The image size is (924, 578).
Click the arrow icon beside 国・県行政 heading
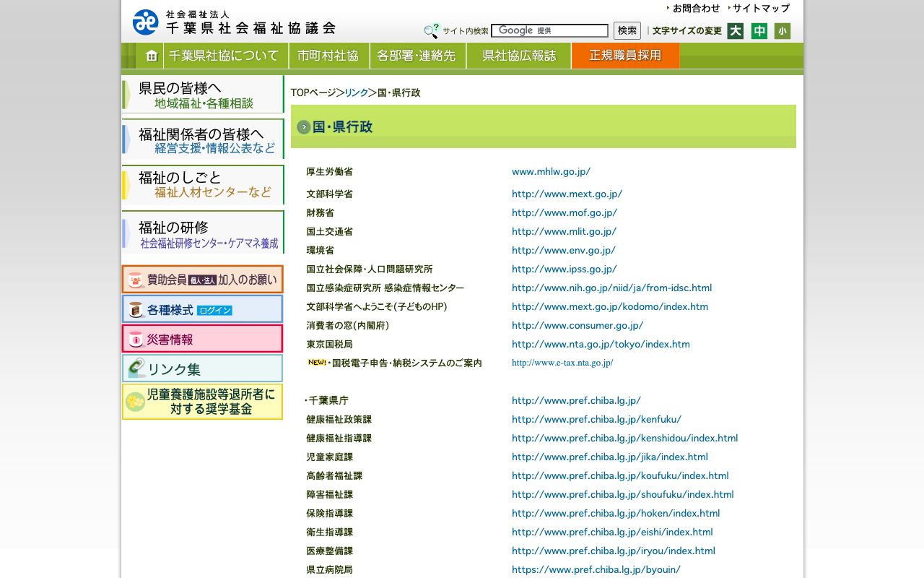click(304, 126)
